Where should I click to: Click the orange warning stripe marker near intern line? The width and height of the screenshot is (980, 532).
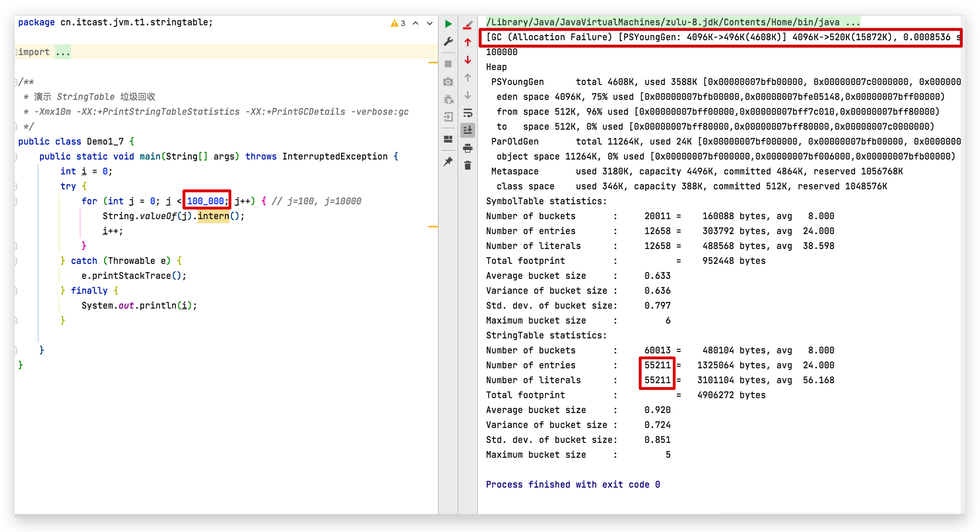click(x=433, y=226)
